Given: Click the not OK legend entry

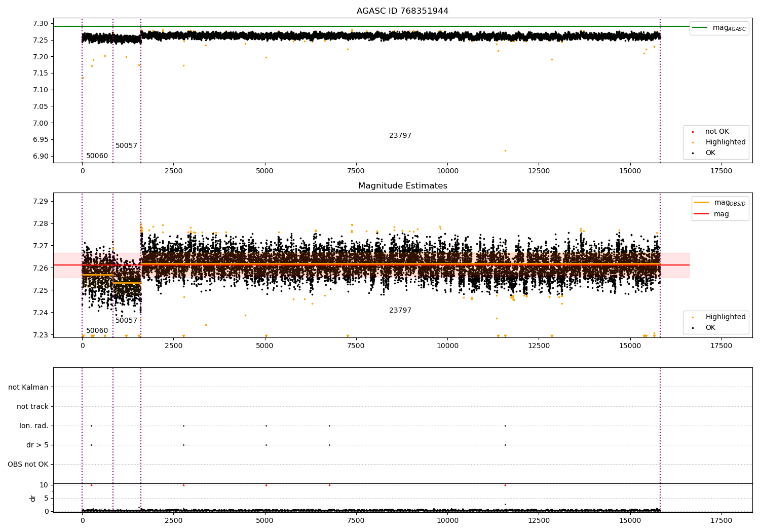Looking at the screenshot, I should coord(710,132).
